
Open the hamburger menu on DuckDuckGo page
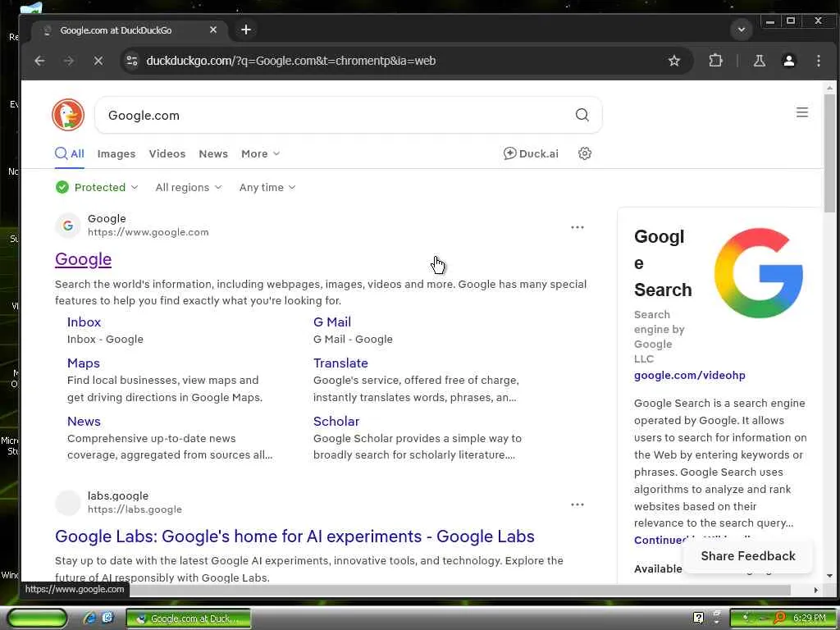click(802, 112)
